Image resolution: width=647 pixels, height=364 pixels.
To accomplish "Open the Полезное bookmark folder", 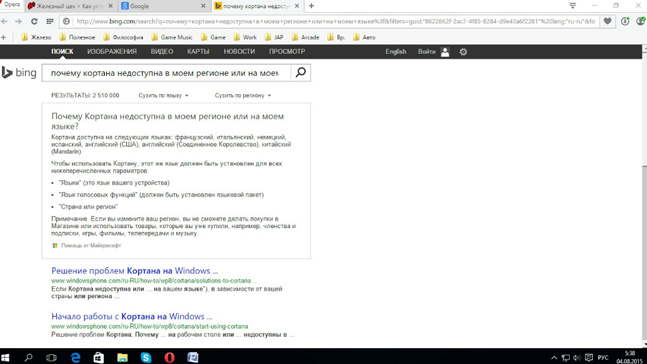I will point(77,37).
